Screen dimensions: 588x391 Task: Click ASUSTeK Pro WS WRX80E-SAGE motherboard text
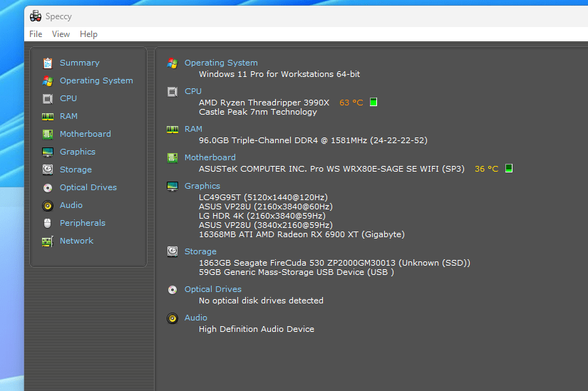pos(331,169)
